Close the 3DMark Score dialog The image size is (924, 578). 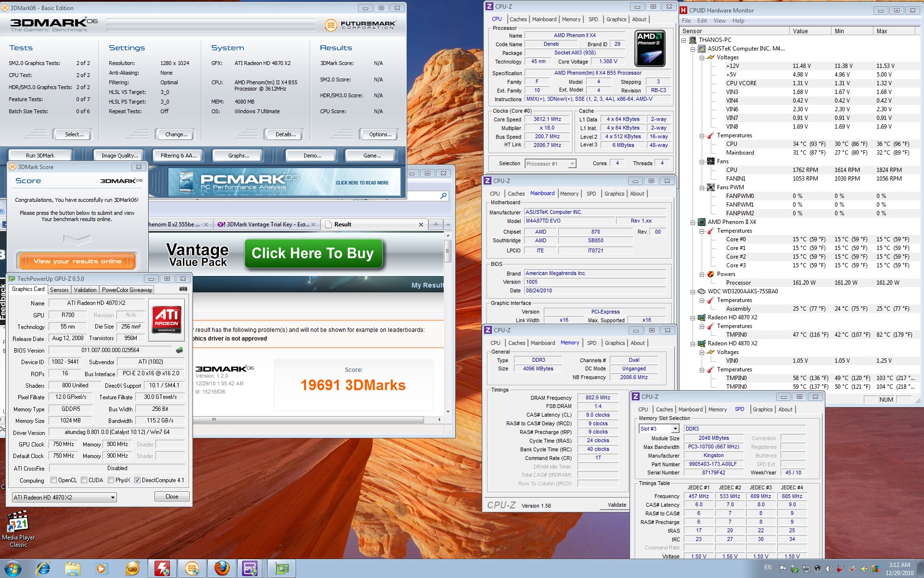[139, 167]
